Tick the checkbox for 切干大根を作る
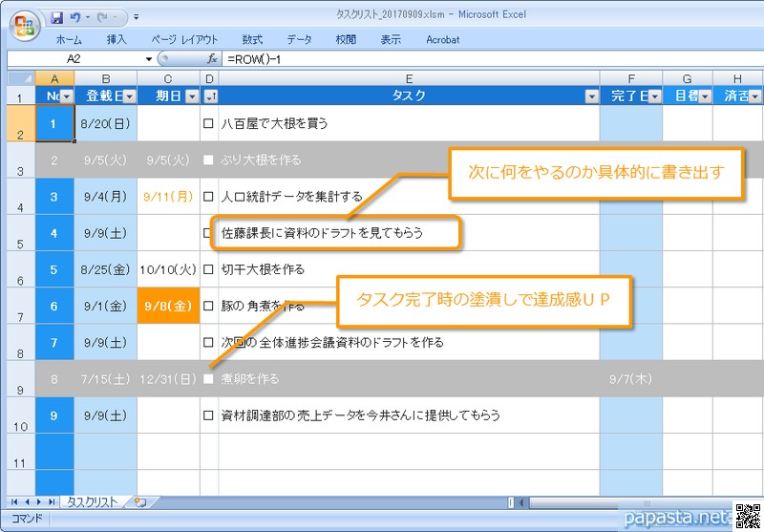 click(x=209, y=269)
